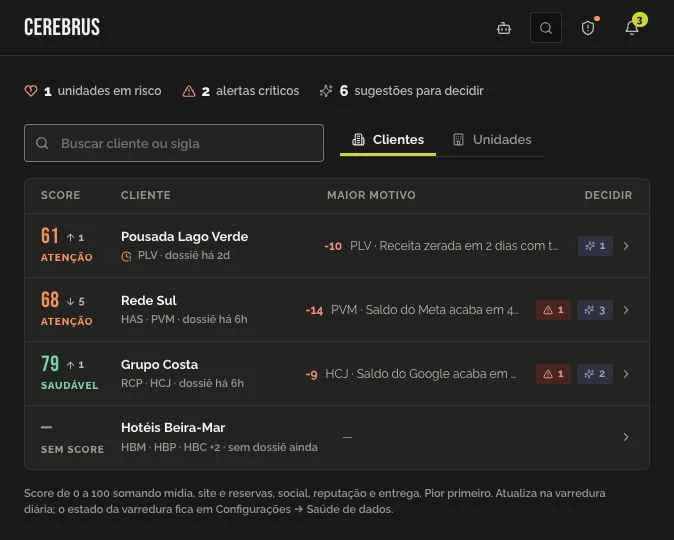Click score 68 for Rede Sul

click(x=50, y=300)
